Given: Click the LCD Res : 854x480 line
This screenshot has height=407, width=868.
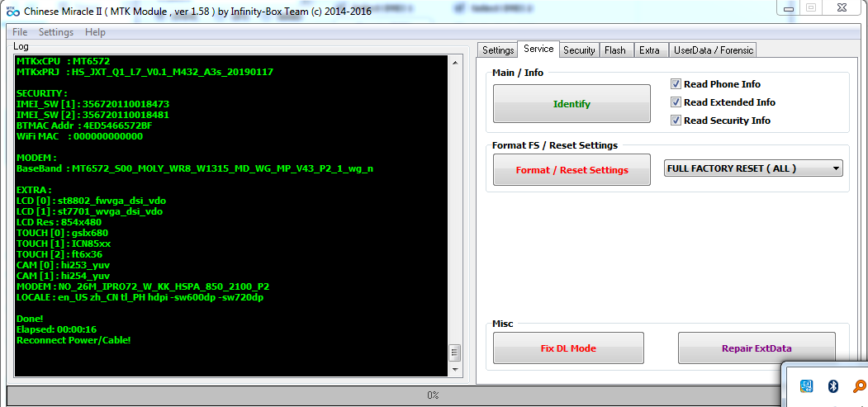Looking at the screenshot, I should point(59,222).
